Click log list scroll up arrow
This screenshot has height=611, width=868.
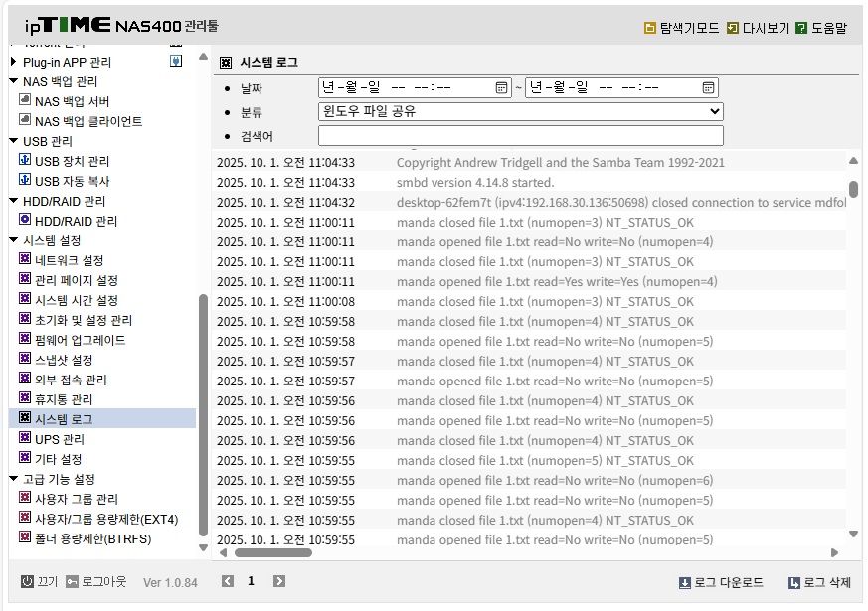tap(853, 161)
